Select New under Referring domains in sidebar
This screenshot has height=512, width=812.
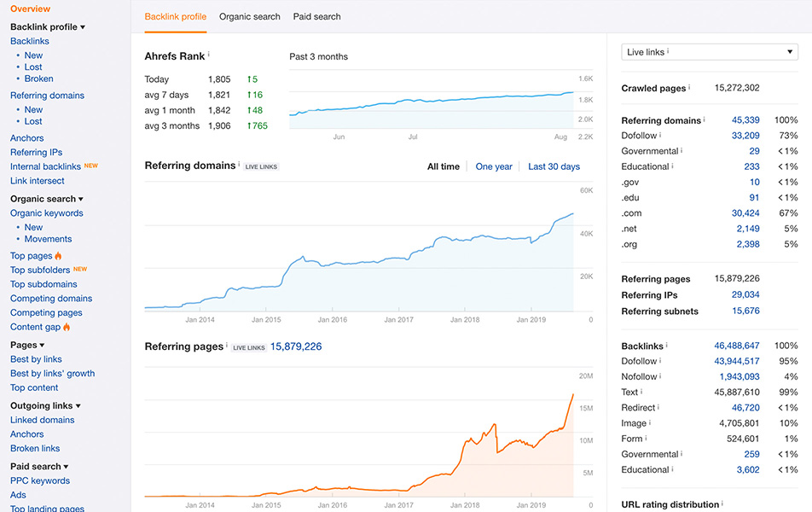[x=34, y=109]
